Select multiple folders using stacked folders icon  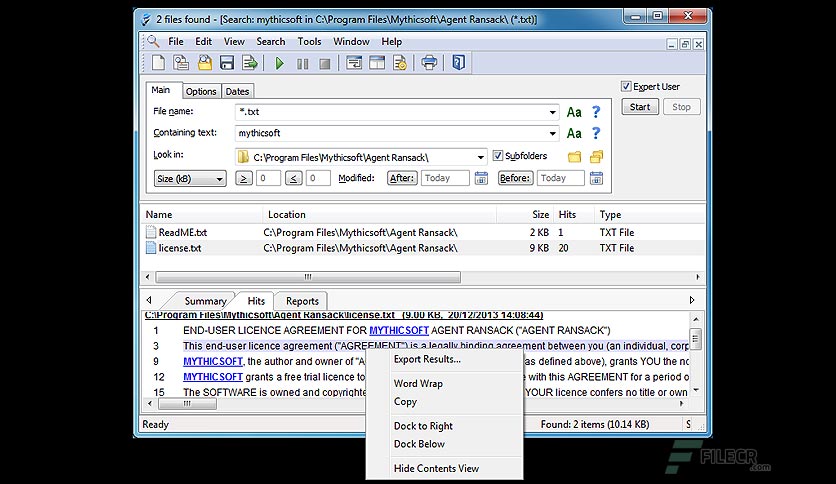pyautogui.click(x=596, y=156)
